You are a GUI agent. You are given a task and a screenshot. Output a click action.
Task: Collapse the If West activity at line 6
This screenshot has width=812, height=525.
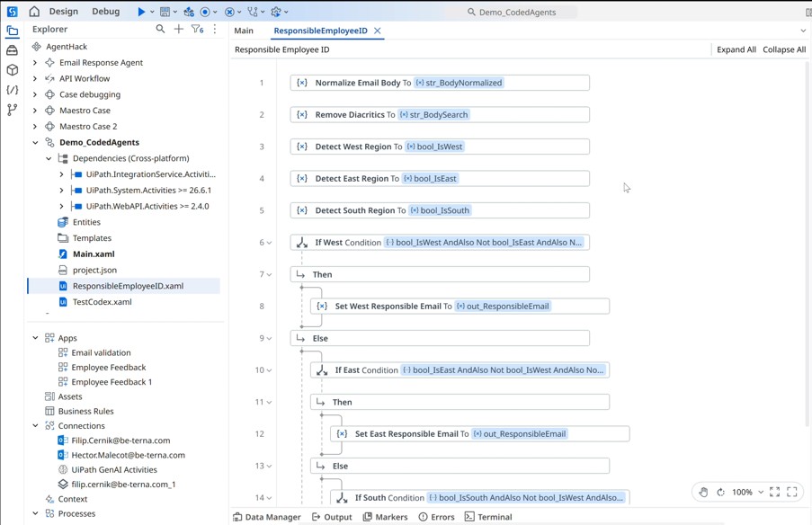point(269,243)
